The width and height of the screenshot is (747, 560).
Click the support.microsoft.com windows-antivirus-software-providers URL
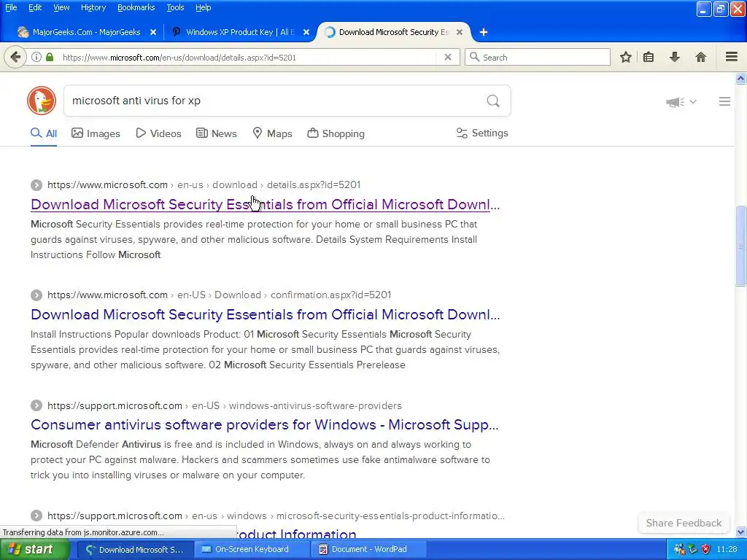pos(225,405)
